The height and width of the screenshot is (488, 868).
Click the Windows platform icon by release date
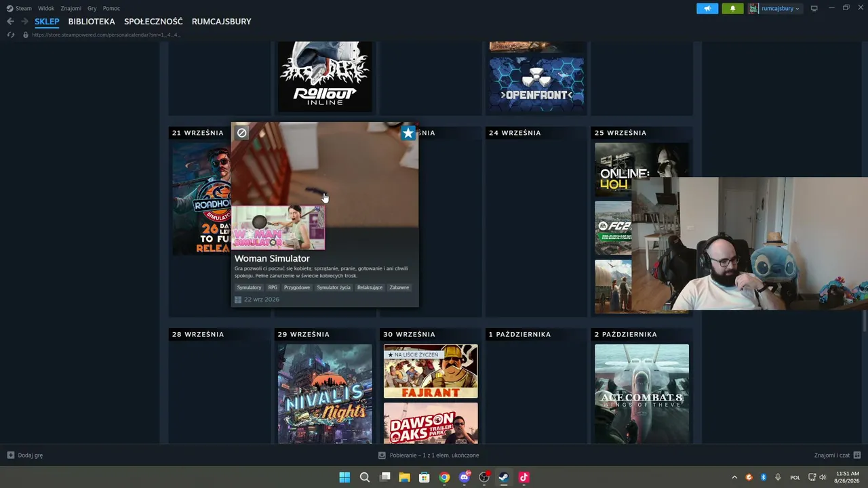click(x=238, y=300)
